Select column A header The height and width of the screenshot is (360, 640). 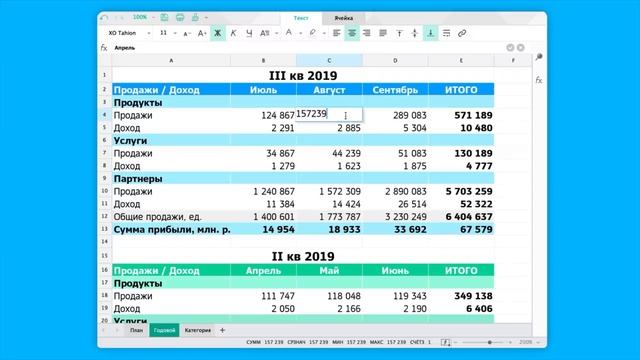tap(171, 60)
